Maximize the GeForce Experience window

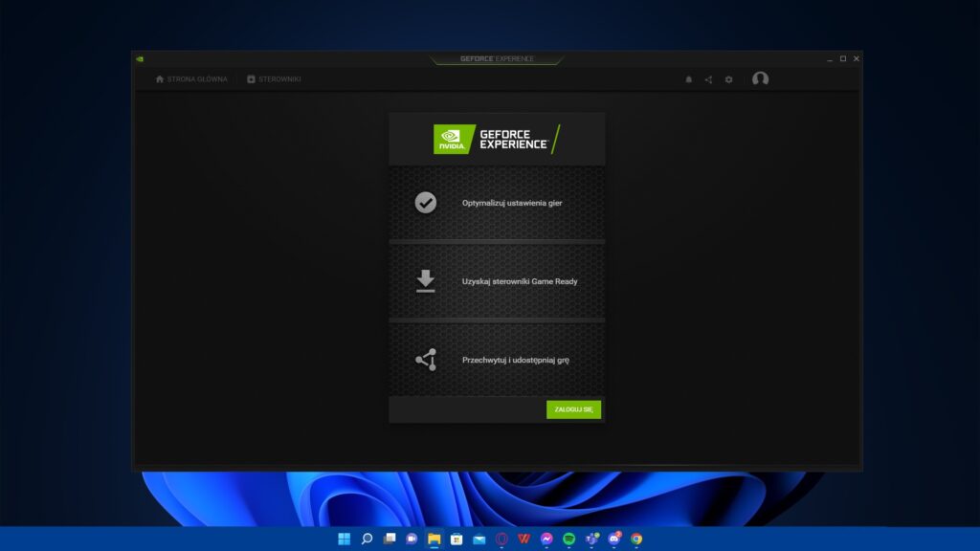coord(843,58)
